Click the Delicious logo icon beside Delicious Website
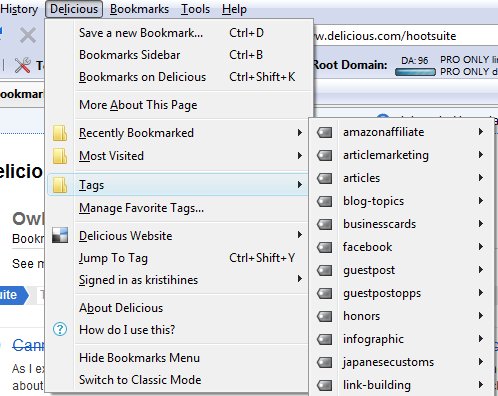The image size is (498, 396). [60, 235]
